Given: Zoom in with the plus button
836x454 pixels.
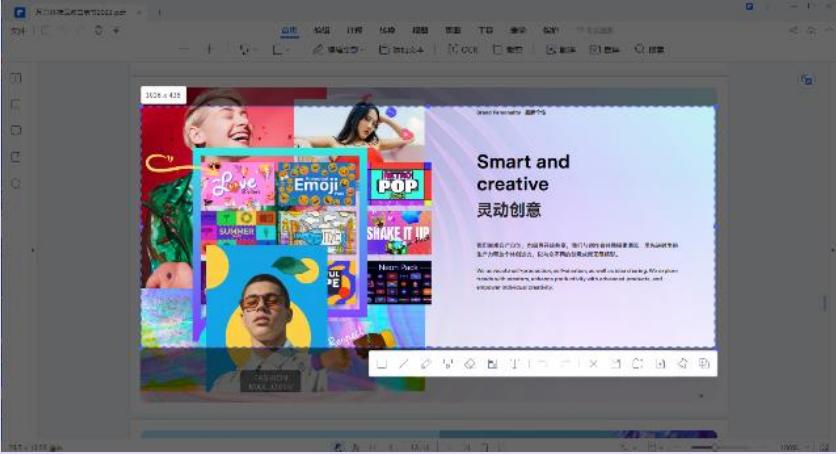Looking at the screenshot, I should coord(209,50).
